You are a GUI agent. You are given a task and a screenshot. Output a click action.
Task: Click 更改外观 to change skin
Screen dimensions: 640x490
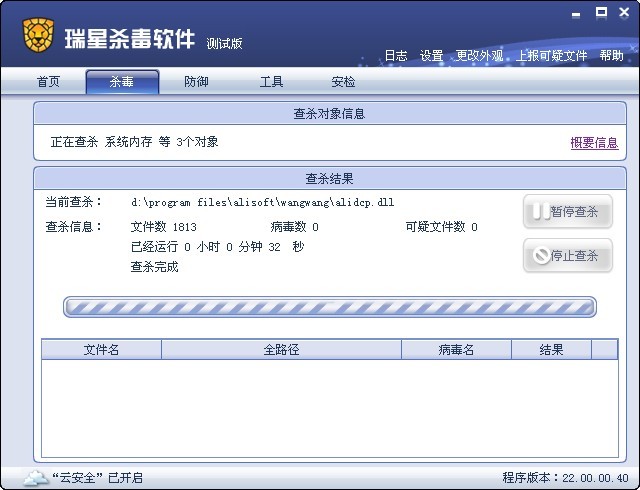[479, 56]
